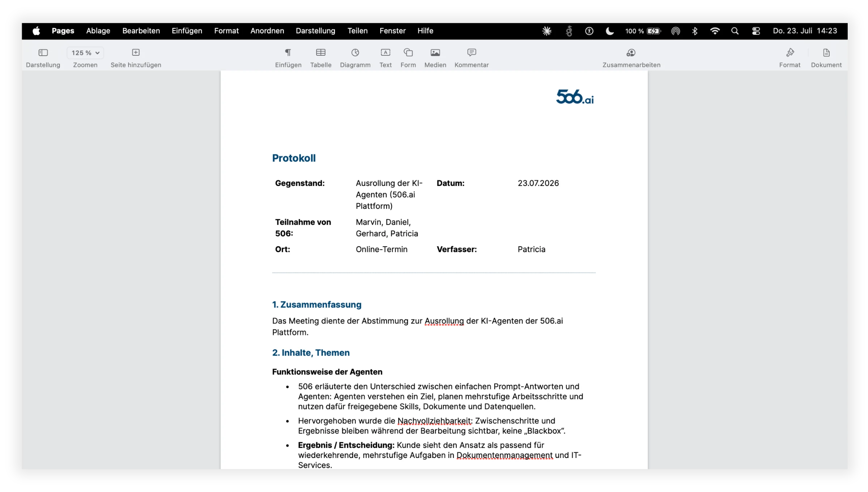Viewport: 868px width, 492px height.
Task: Open the AirDrop status icon
Action: click(676, 31)
